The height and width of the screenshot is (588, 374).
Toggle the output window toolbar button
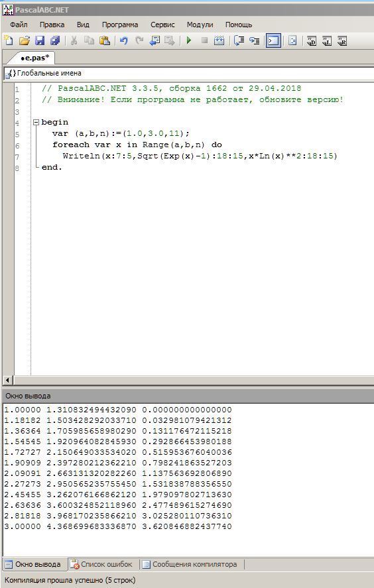273,40
